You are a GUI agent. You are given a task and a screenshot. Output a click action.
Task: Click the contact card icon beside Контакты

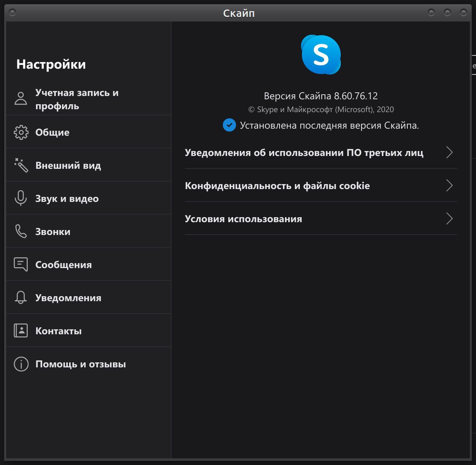click(21, 331)
